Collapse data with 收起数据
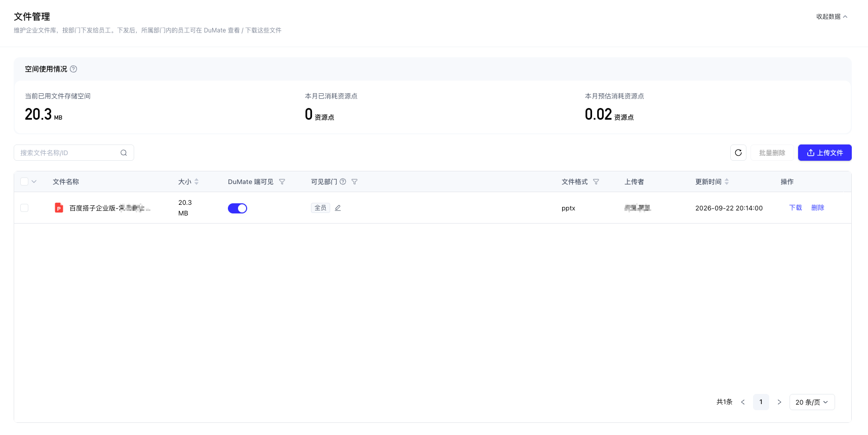The image size is (868, 435). pos(832,17)
